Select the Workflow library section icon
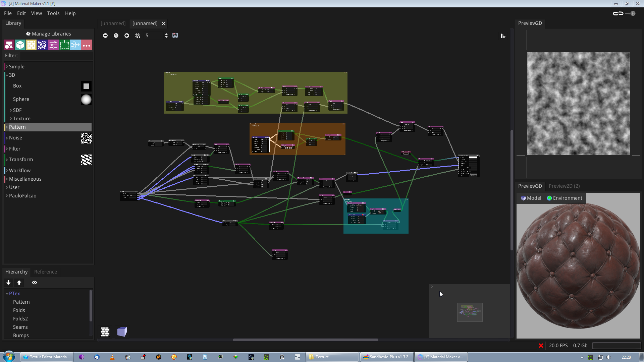644x362 pixels. (75, 45)
